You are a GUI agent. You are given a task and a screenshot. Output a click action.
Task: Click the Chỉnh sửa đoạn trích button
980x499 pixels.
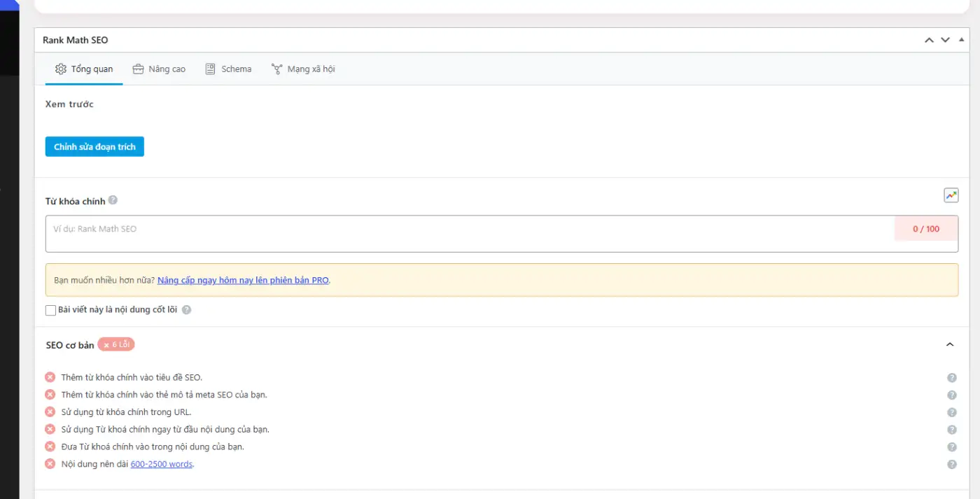[94, 147]
